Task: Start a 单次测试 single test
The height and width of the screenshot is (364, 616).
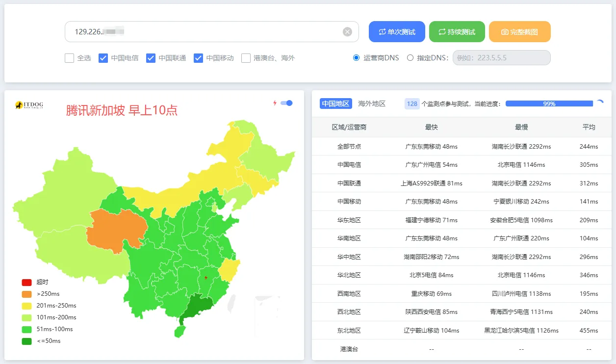Action: [x=397, y=32]
